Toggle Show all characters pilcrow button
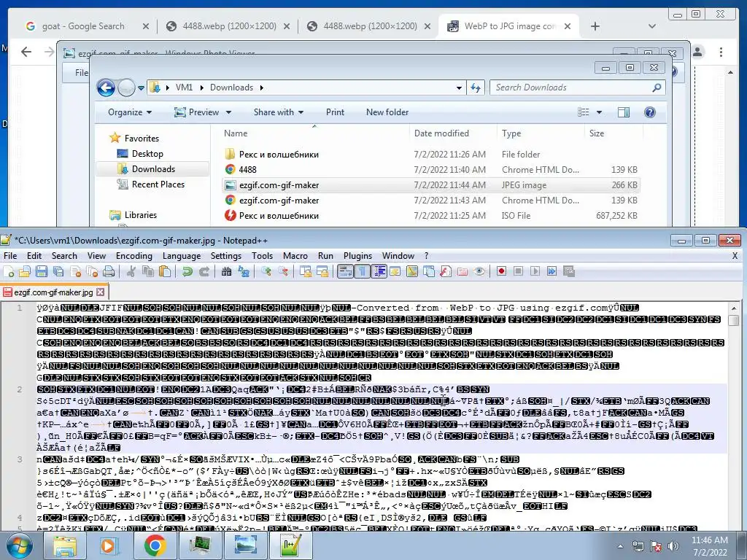This screenshot has width=747, height=560. click(x=362, y=271)
